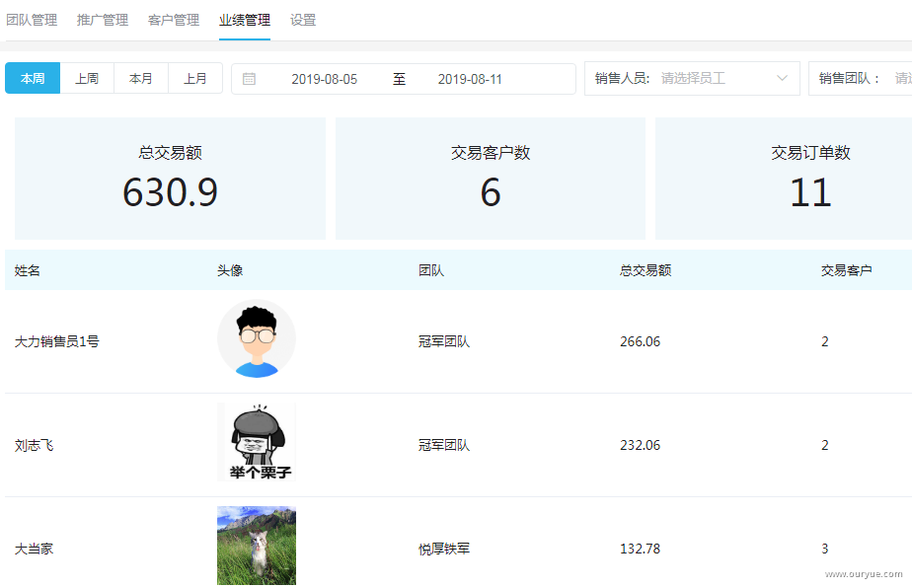Click the team 悦厚铁军
Screen dimensions: 912x588
444,550
